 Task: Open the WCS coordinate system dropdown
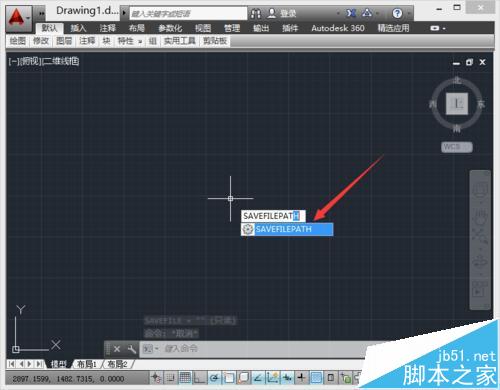457,147
